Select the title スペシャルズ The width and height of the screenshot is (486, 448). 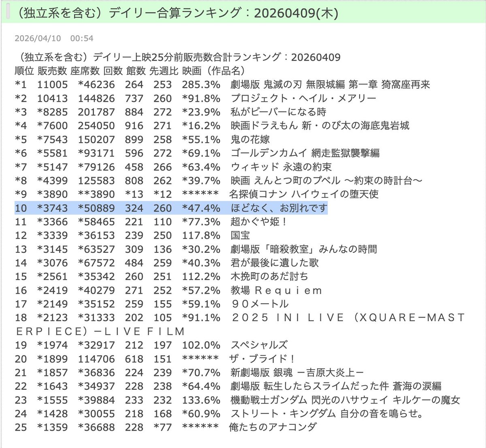tap(259, 346)
